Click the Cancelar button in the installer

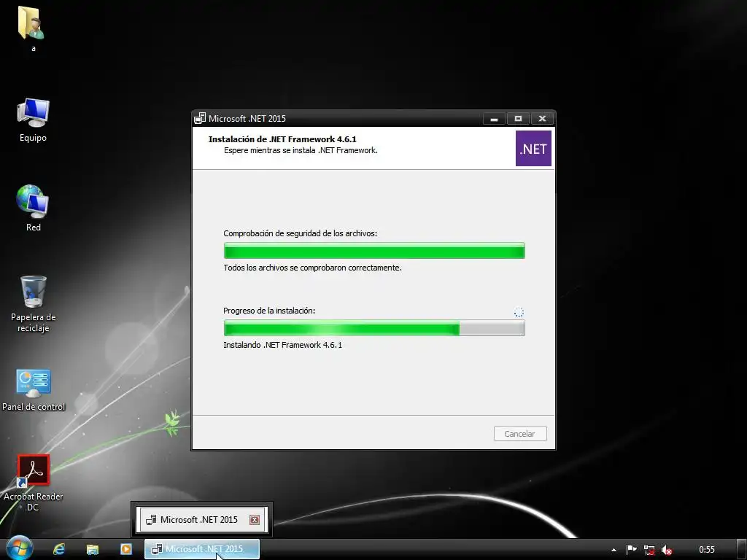519,434
